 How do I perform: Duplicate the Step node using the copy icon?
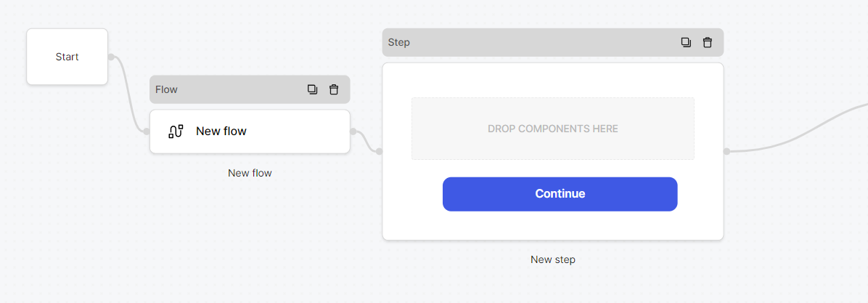(686, 42)
